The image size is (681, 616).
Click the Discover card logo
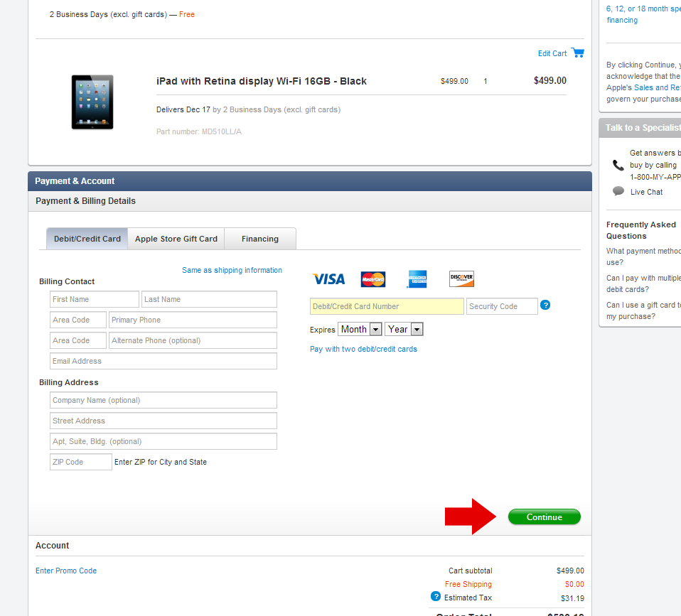[x=461, y=279]
